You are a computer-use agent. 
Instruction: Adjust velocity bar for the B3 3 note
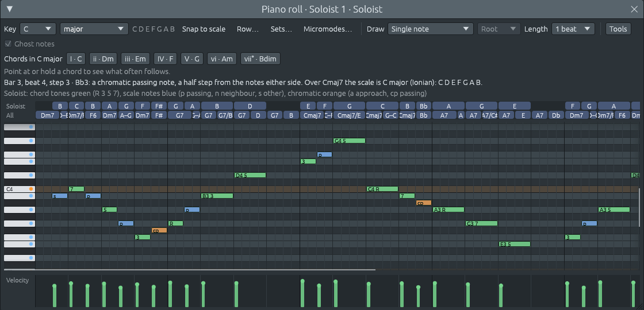point(203,294)
